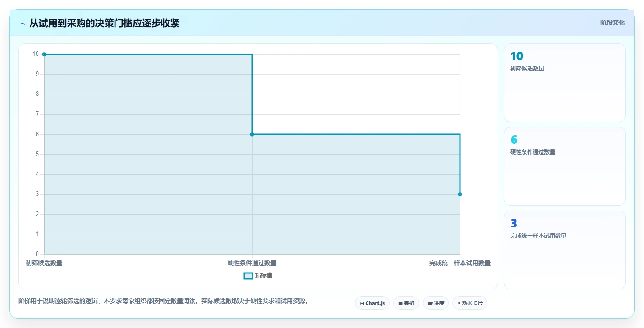
Task: Click the lightning icon beside the title
Action: [x=22, y=23]
